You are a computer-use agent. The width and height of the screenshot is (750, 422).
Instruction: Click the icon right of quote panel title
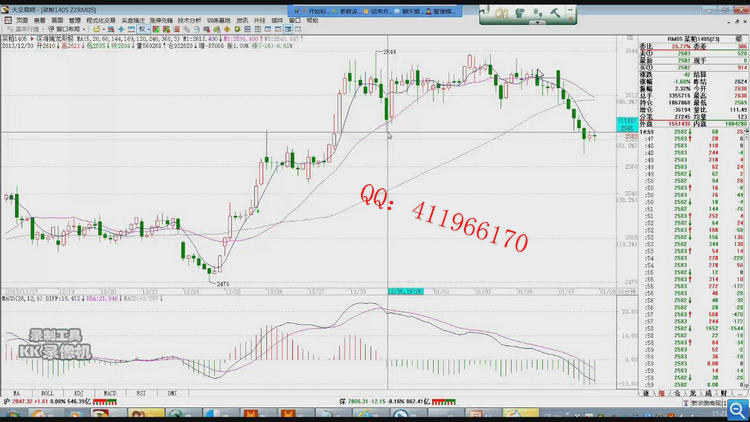[738, 39]
